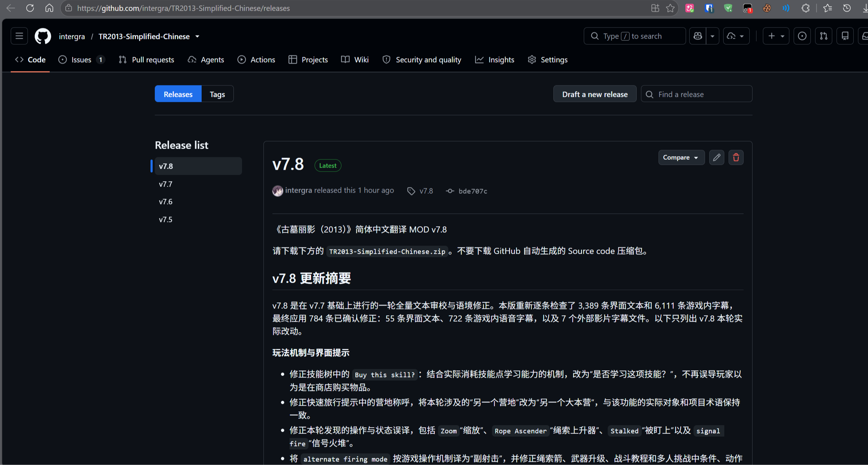Click the Latest badge

point(327,165)
